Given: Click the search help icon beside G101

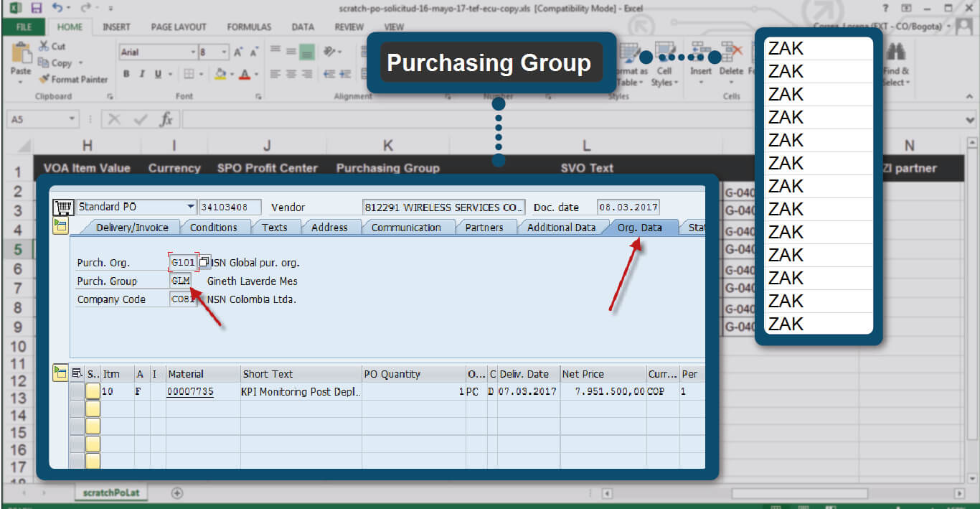Looking at the screenshot, I should click(204, 263).
